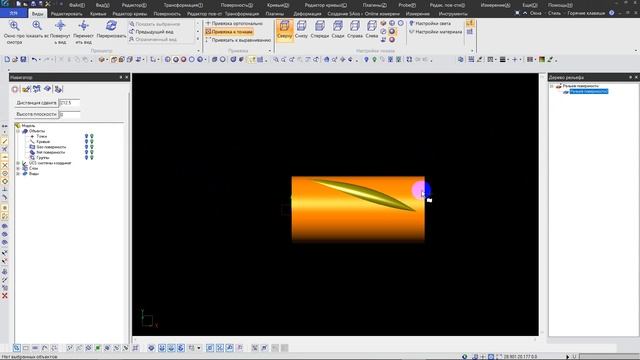640x360 pixels.
Task: Expand the UCS coordinate systems node
Action: (18, 163)
